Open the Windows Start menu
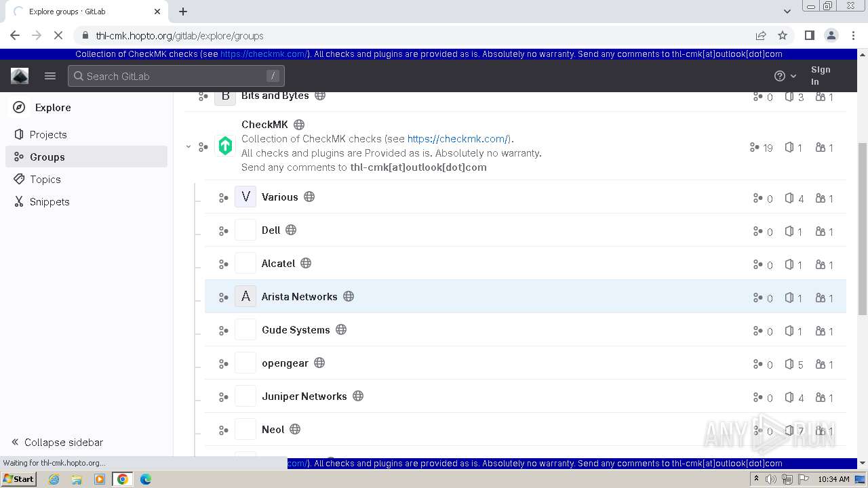Image resolution: width=868 pixels, height=488 pixels. coord(19,479)
